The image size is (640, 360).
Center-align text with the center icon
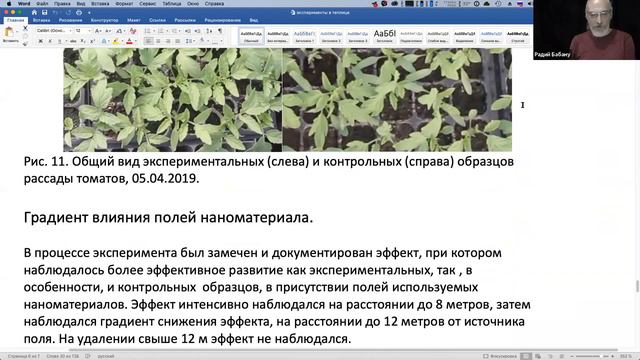click(x=158, y=41)
